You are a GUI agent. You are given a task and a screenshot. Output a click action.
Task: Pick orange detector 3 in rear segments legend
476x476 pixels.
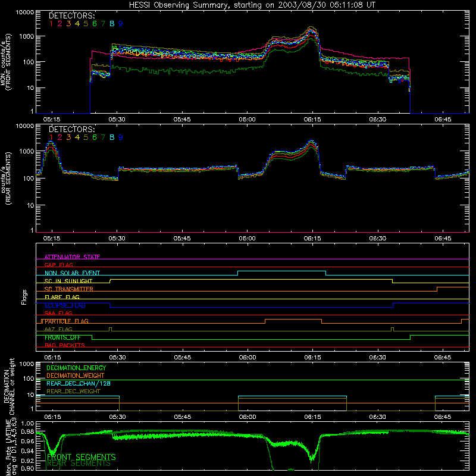pyautogui.click(x=68, y=137)
